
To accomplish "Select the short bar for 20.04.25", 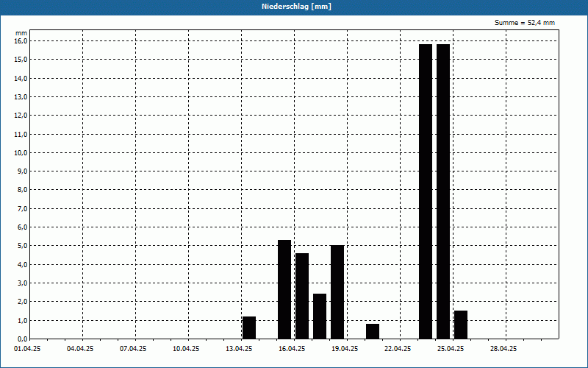I will [373, 332].
